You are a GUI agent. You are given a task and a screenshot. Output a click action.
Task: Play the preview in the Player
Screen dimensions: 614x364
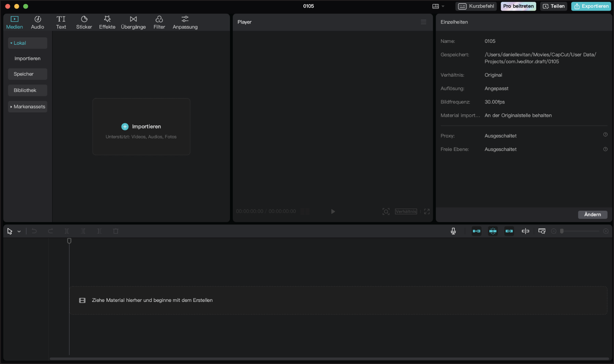pos(333,211)
